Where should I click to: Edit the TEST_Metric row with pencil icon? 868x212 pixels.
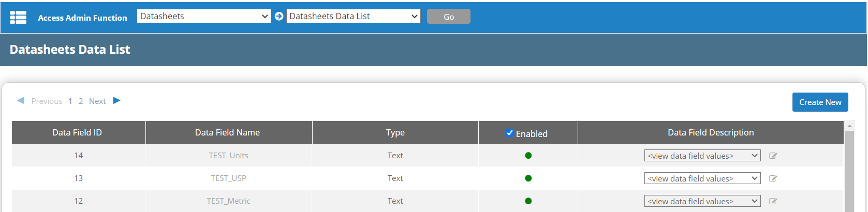click(x=773, y=201)
